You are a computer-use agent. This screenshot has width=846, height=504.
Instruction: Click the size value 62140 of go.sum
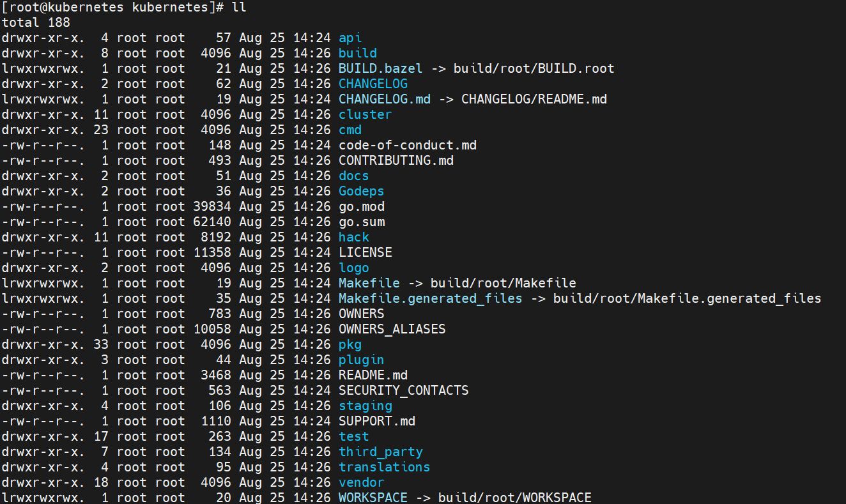pyautogui.click(x=212, y=222)
